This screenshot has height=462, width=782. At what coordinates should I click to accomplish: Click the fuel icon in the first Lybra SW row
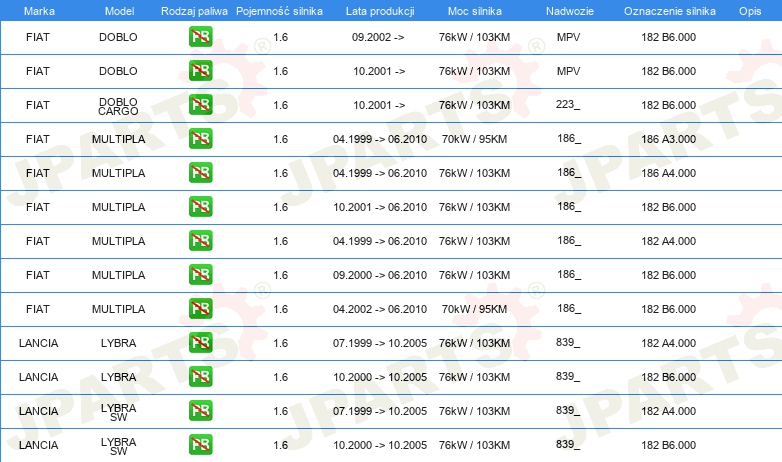click(x=200, y=411)
